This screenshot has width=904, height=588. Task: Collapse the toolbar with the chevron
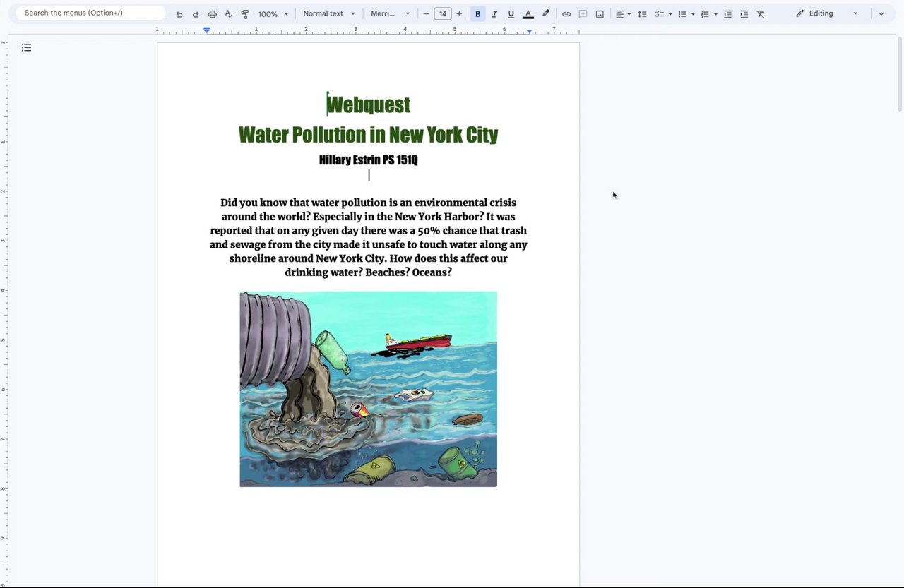click(x=881, y=13)
